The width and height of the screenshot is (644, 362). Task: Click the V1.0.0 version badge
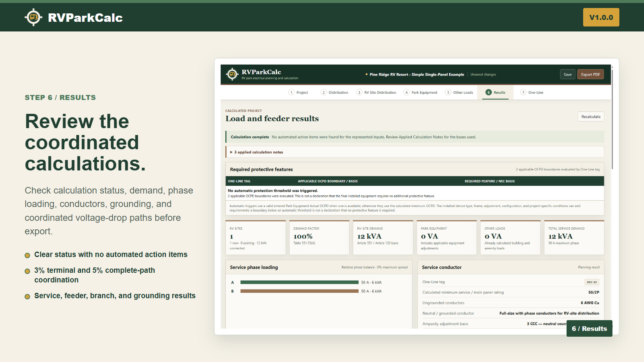(601, 17)
